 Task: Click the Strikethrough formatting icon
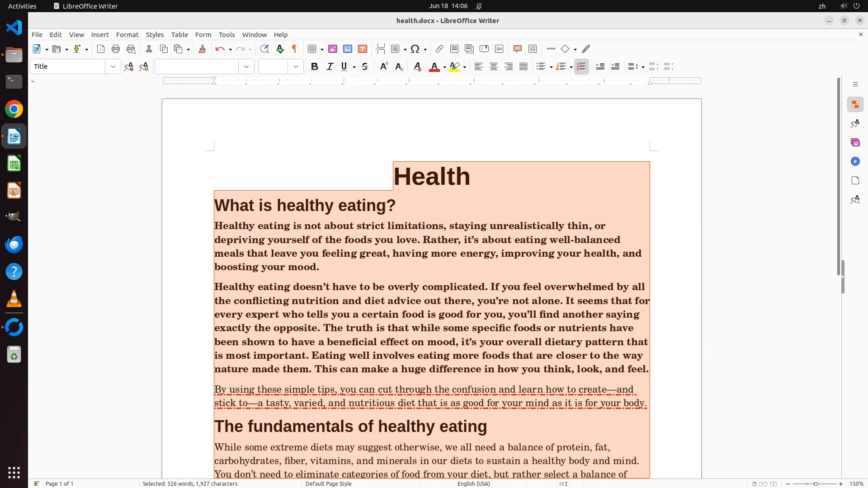(365, 67)
